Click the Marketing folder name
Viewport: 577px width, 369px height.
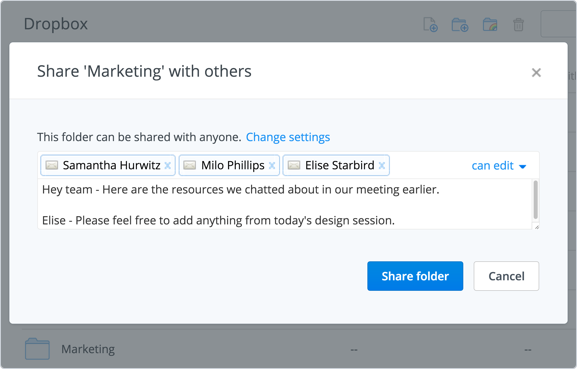(88, 349)
